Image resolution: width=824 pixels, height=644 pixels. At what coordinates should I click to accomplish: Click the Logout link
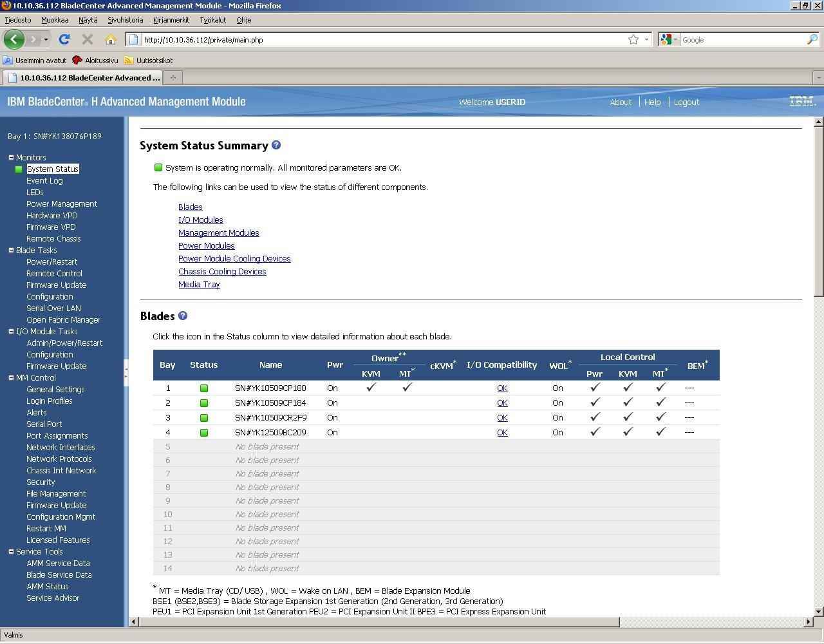click(x=686, y=102)
